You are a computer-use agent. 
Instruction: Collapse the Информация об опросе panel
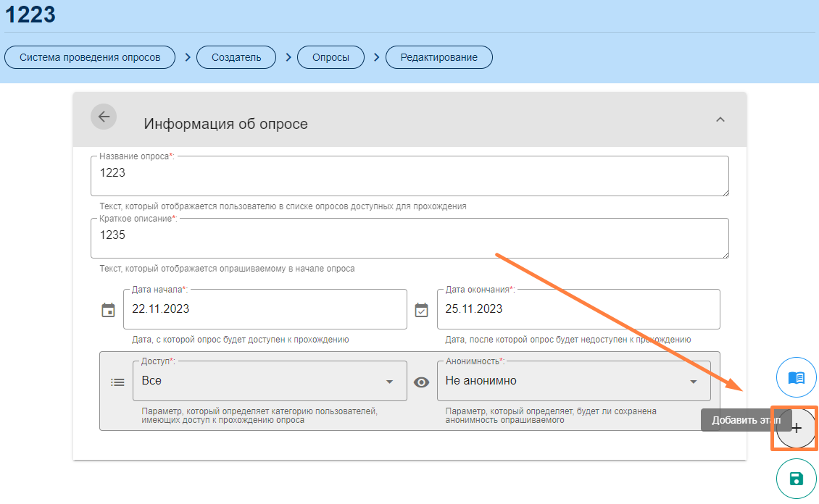[720, 119]
